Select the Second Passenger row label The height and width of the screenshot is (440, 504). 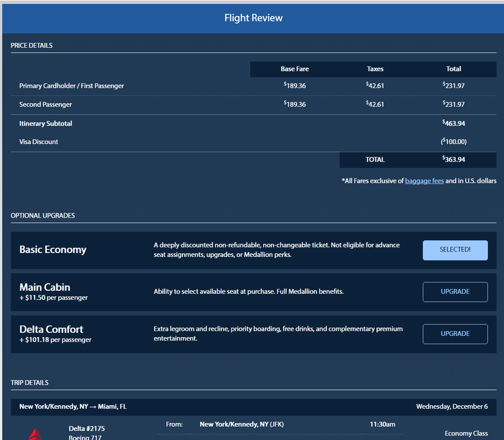(x=45, y=105)
